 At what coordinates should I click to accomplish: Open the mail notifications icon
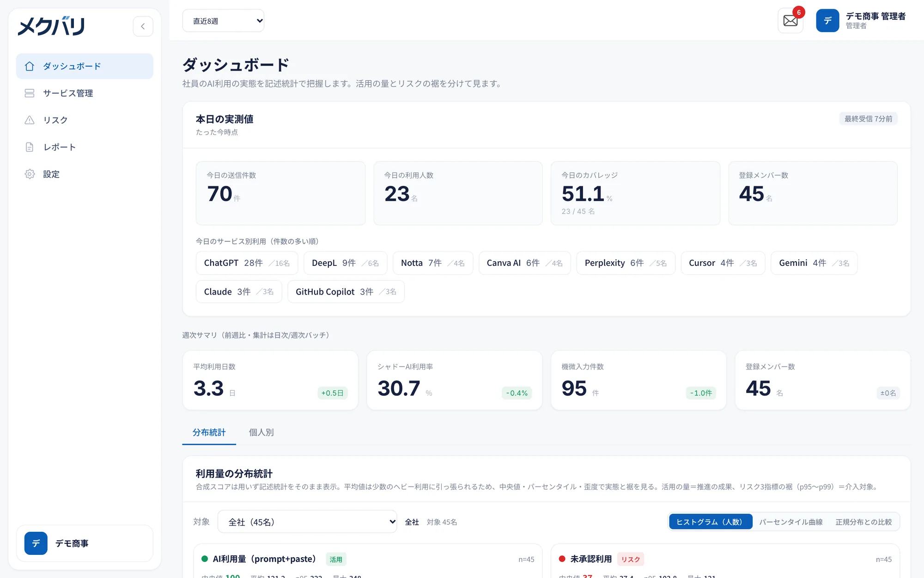790,21
